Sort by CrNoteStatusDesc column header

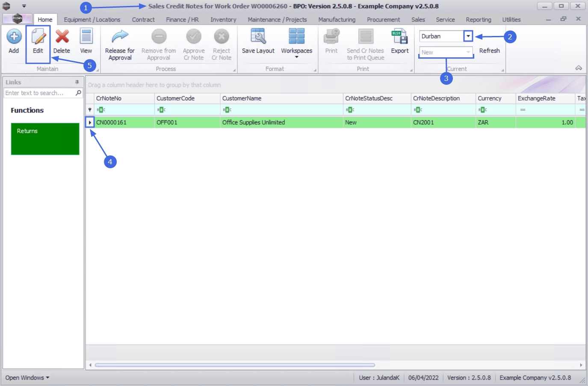coord(377,98)
